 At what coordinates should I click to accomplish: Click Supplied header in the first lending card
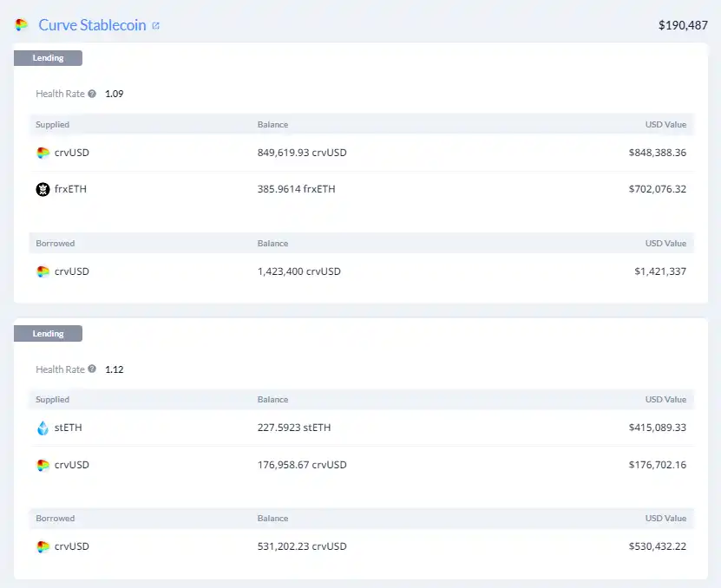coord(52,125)
